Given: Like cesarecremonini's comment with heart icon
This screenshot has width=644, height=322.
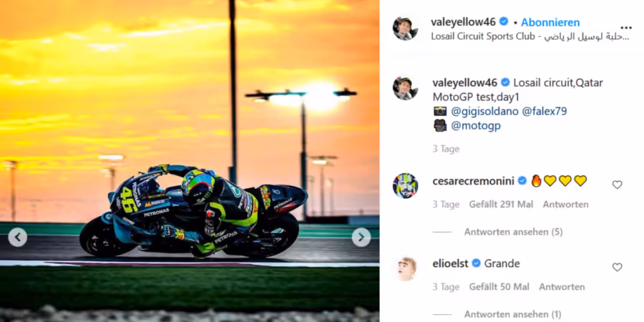Looking at the screenshot, I should (x=617, y=185).
